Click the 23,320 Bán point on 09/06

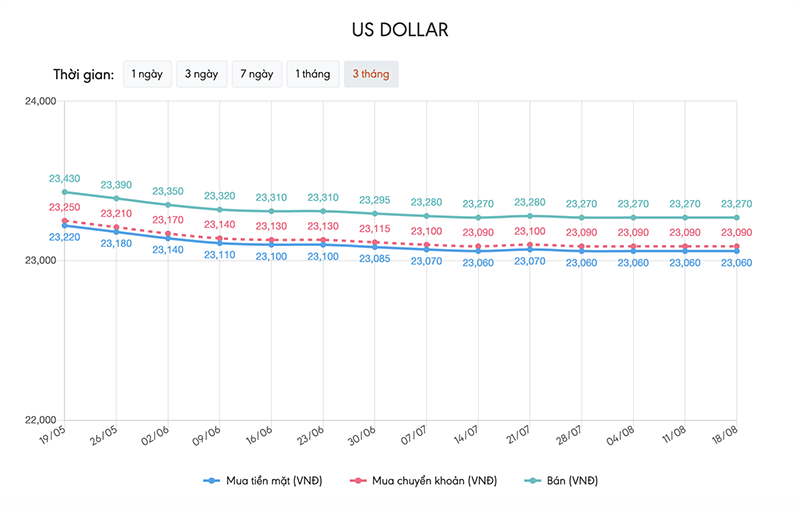pos(220,209)
